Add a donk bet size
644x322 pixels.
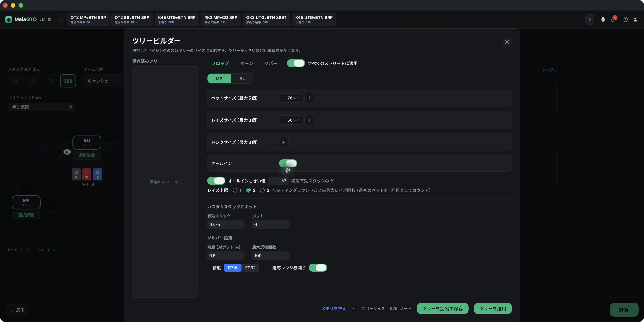[x=284, y=142]
